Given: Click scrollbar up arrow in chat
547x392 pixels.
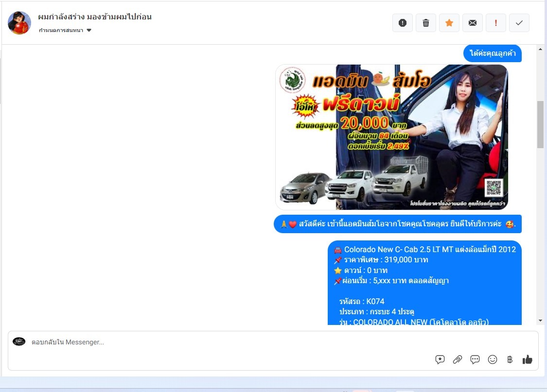Looking at the screenshot, I should pyautogui.click(x=540, y=49).
